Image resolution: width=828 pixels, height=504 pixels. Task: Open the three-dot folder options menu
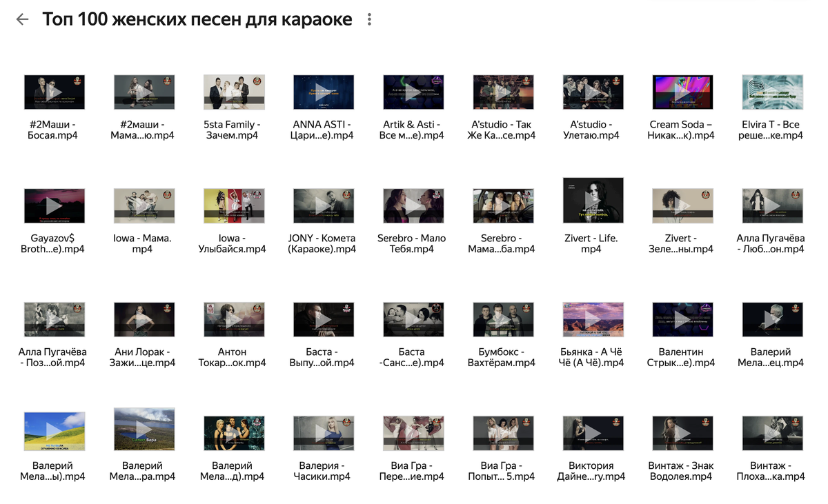click(x=369, y=19)
